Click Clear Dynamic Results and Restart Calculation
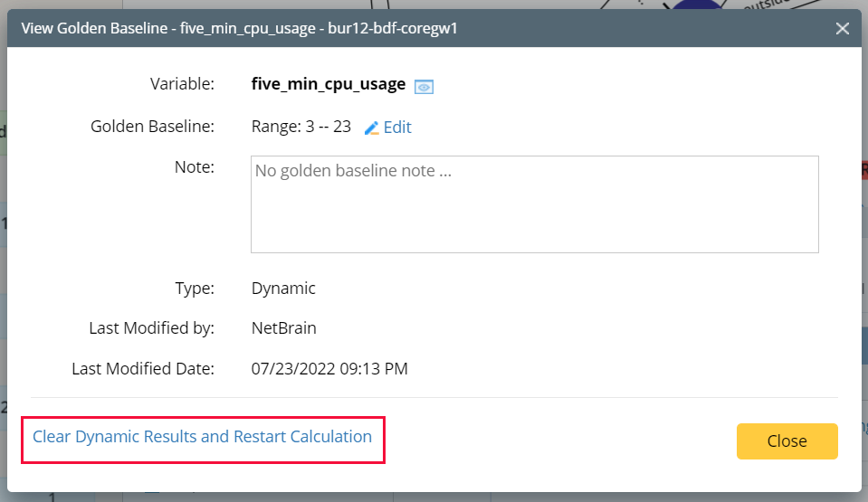This screenshot has height=502, width=868. click(202, 437)
